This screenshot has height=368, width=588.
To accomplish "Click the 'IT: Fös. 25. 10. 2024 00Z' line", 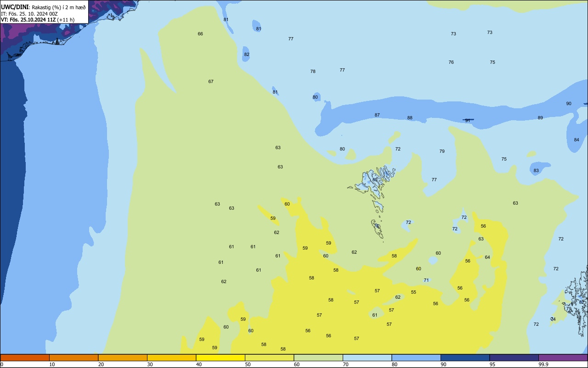I will coord(30,14).
